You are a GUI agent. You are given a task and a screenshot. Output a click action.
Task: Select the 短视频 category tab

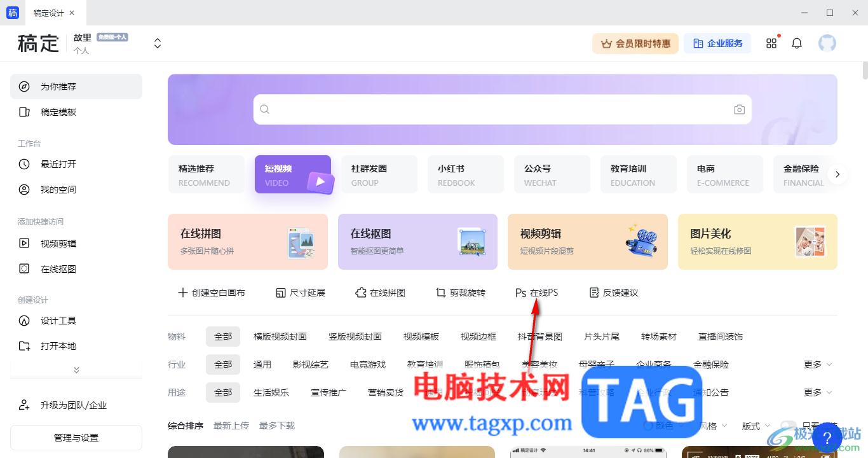point(293,174)
